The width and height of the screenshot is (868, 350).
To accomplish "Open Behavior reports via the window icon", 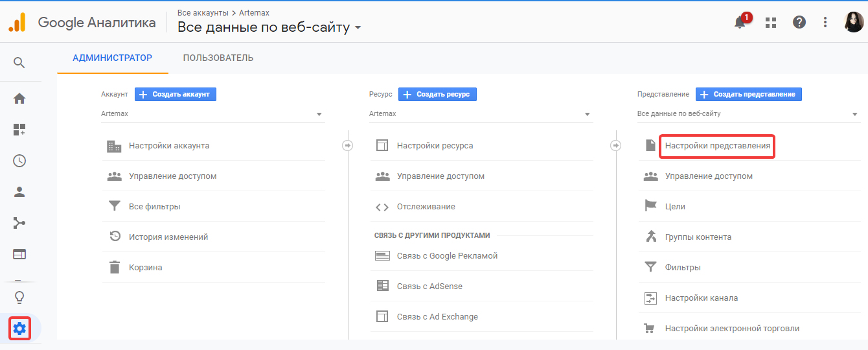I will click(19, 254).
